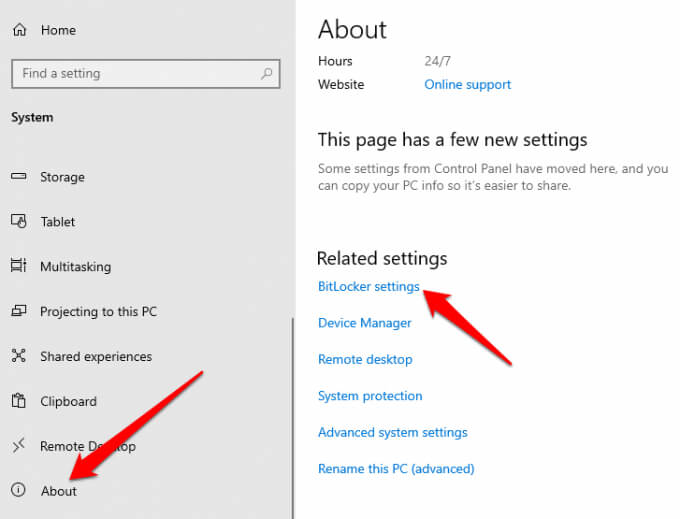Open Advanced system settings link
The image size is (680, 519).
(392, 432)
